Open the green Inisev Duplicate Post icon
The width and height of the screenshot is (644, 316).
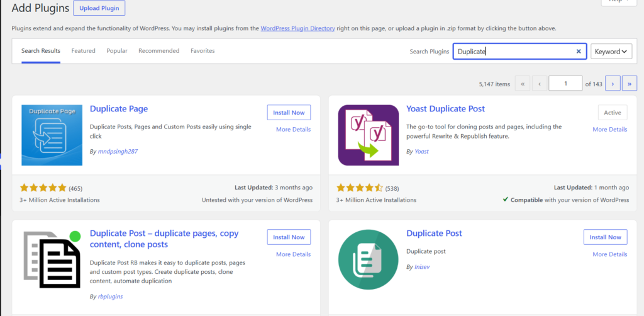click(369, 260)
